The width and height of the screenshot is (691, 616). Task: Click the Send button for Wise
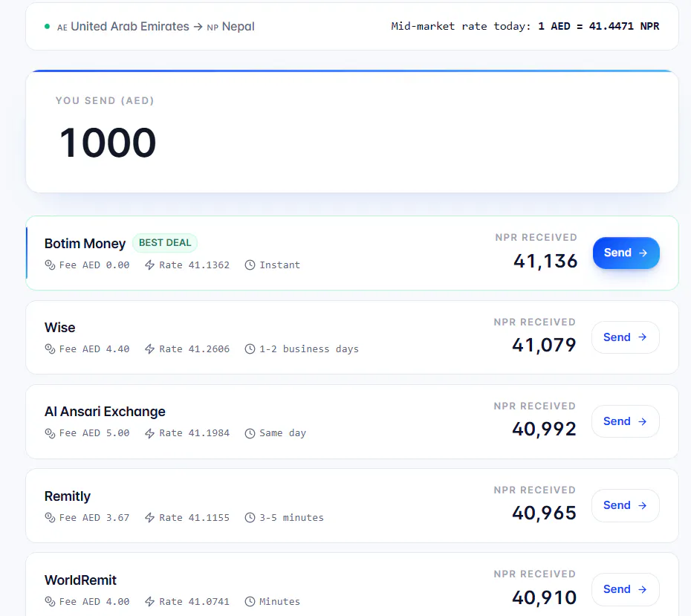(626, 337)
